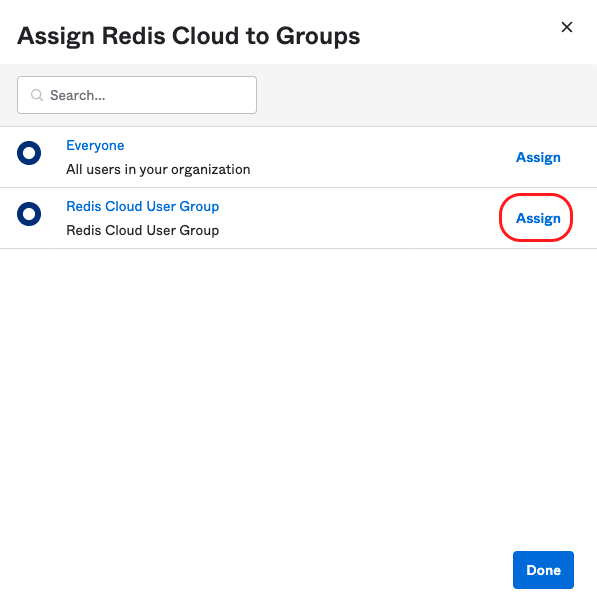Open the Redis Cloud User Group link
Screen dimensions: 597x611
click(x=143, y=206)
